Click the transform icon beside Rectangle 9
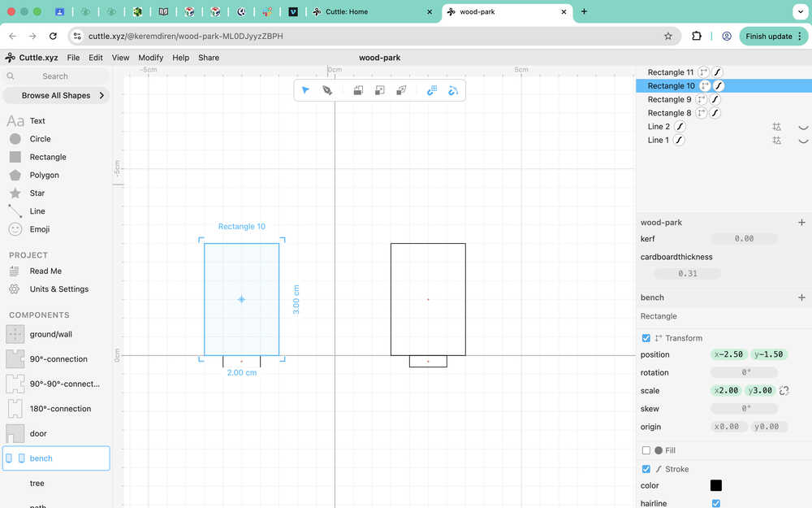Screen dimensions: 812x508 (x=702, y=99)
